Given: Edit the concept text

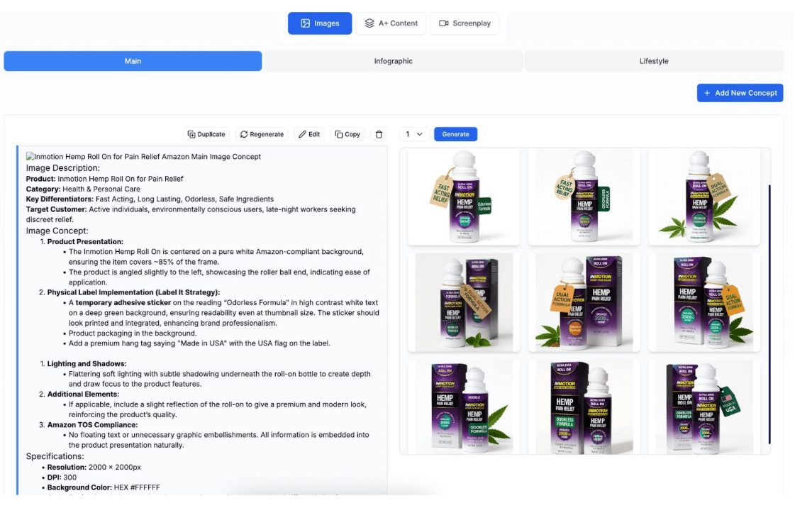Looking at the screenshot, I should click(309, 134).
